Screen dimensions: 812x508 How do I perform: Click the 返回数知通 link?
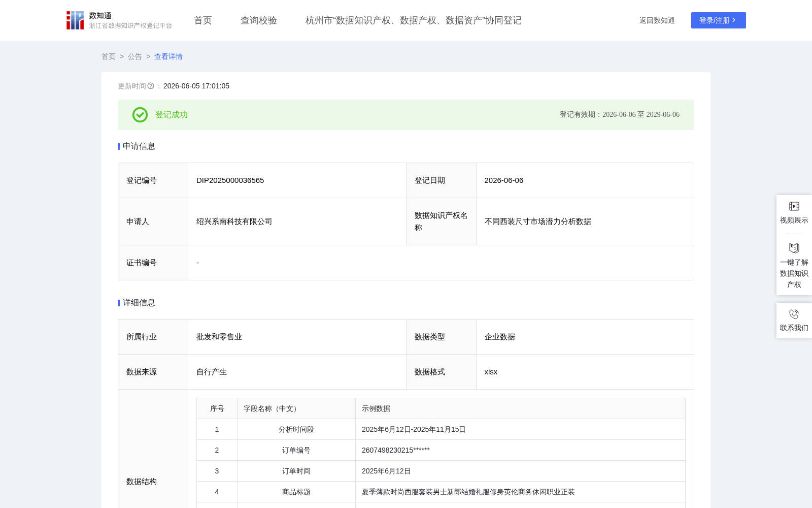coord(657,20)
